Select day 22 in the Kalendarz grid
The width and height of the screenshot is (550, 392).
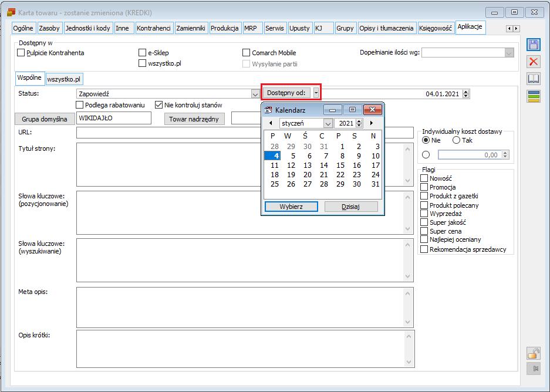pyautogui.click(x=340, y=175)
